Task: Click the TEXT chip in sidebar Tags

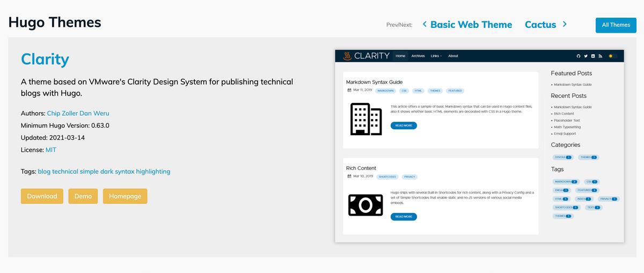Action: point(594,207)
